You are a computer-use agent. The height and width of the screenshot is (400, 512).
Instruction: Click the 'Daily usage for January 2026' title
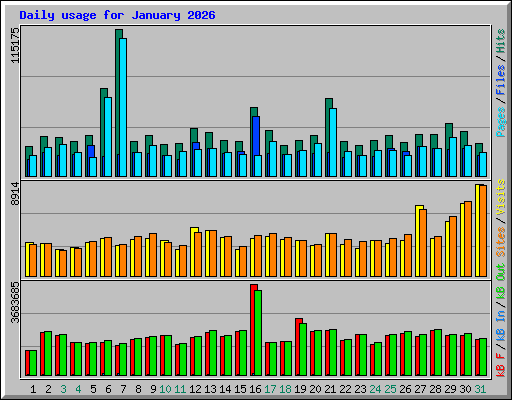[x=117, y=15]
